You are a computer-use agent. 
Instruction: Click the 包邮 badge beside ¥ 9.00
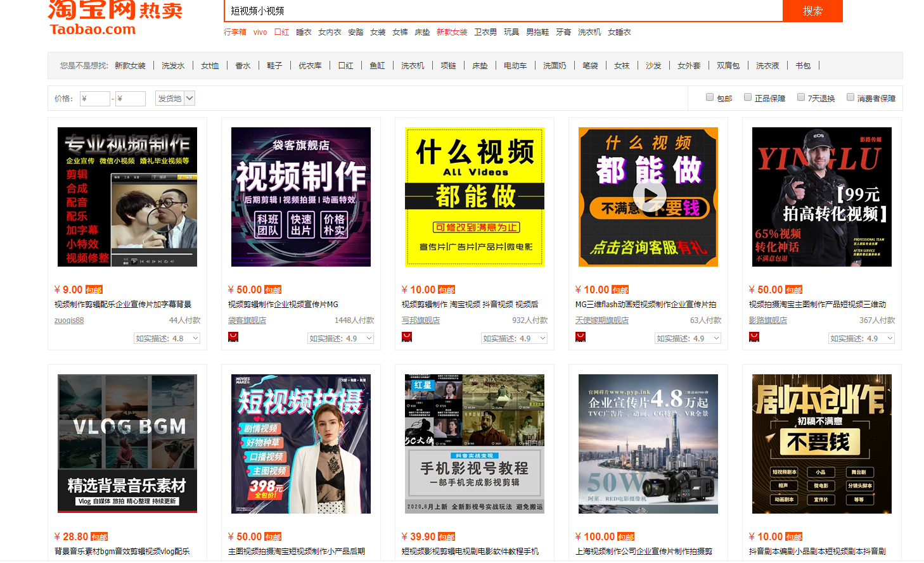tap(94, 290)
